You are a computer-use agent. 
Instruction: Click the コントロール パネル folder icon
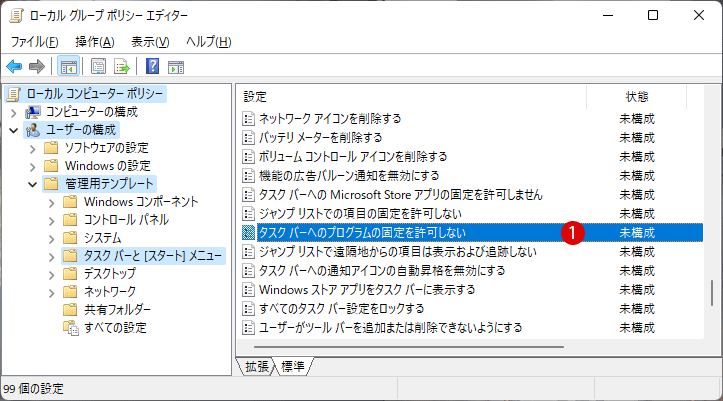click(70, 220)
